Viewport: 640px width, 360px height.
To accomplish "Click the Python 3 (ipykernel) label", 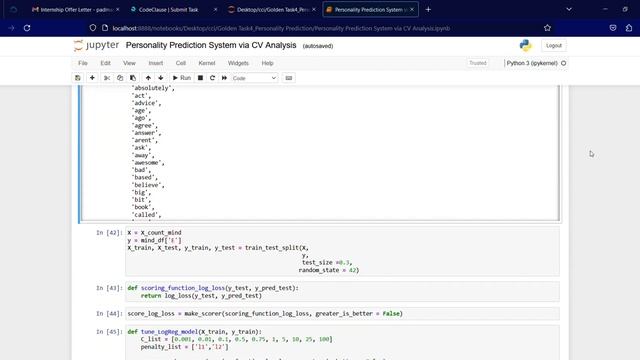I will click(x=532, y=63).
